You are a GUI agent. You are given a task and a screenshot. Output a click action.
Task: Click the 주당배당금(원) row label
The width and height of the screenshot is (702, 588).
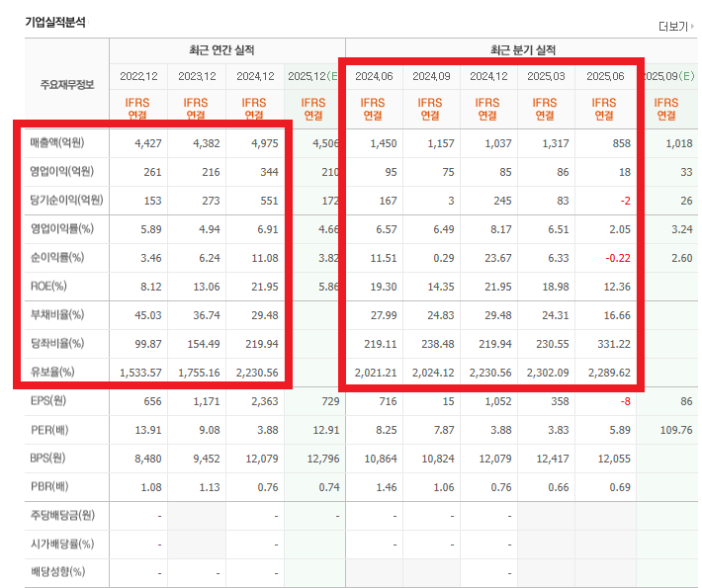click(62, 515)
